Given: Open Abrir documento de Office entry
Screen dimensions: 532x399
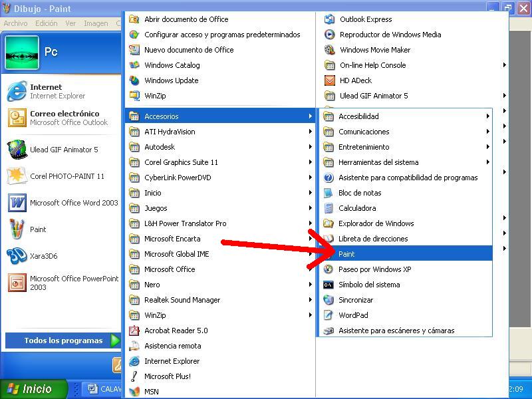Looking at the screenshot, I should click(x=220, y=19).
